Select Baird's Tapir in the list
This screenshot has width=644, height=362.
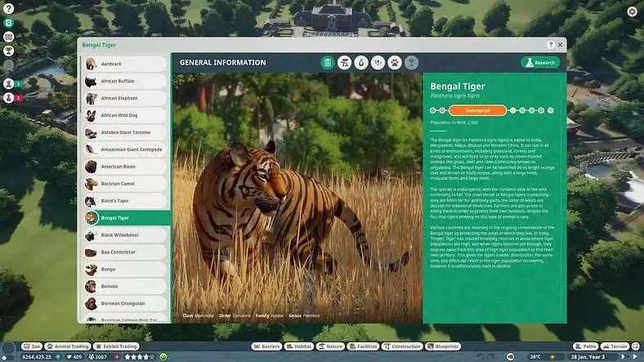[x=125, y=201]
